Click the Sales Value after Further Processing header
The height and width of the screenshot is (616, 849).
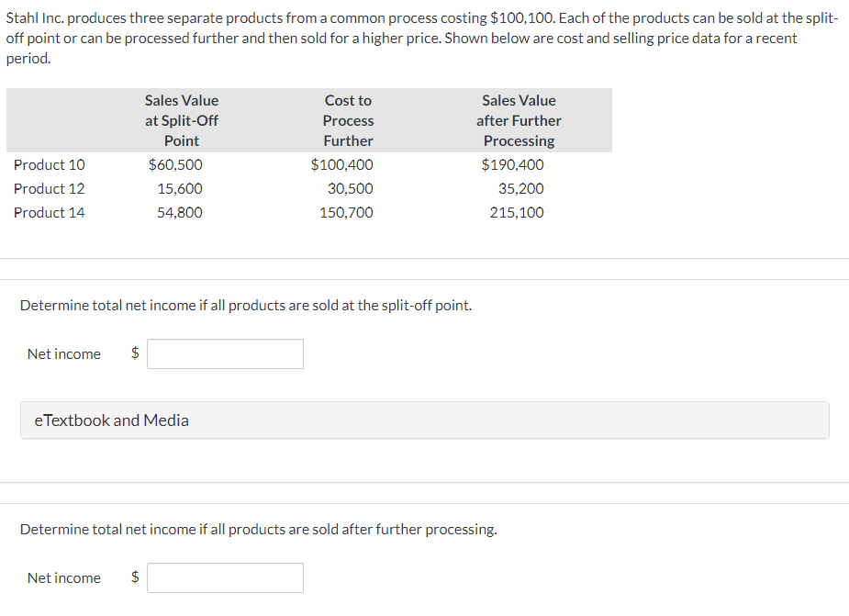point(519,119)
